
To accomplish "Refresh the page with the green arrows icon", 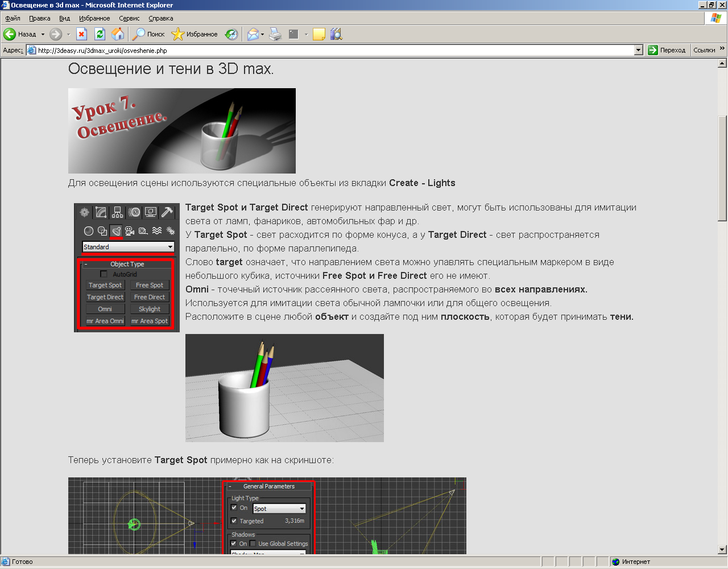I will coord(100,34).
